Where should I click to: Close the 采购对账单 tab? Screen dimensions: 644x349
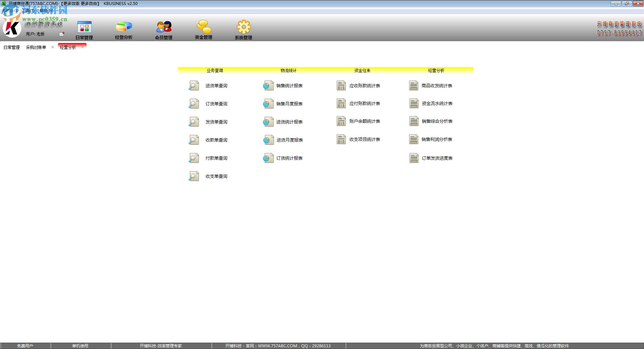pyautogui.click(x=53, y=47)
